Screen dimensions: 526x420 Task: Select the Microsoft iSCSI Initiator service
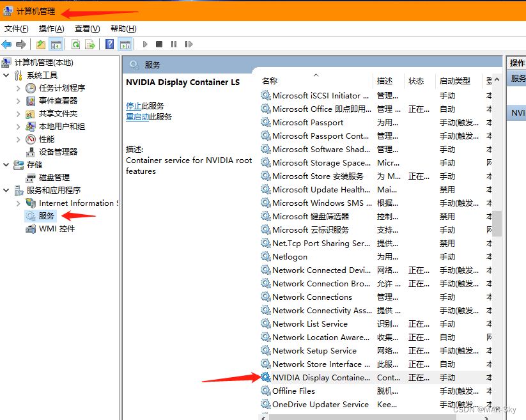376,96
